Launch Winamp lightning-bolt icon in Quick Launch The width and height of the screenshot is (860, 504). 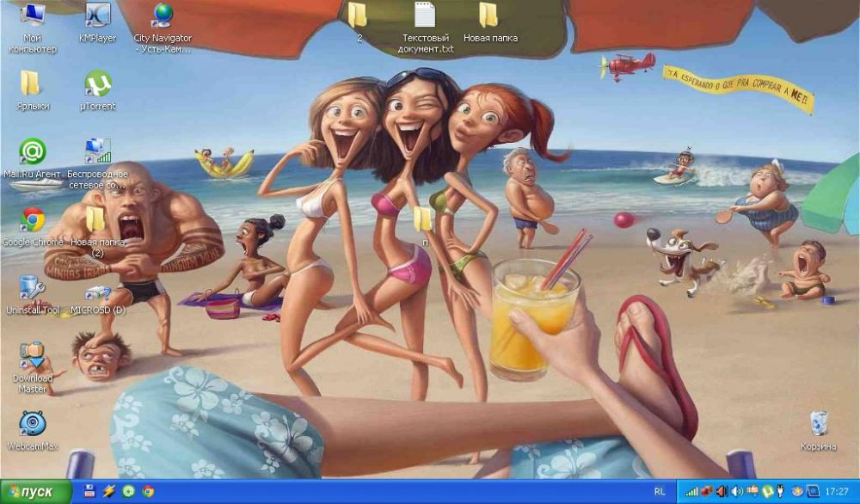[108, 491]
